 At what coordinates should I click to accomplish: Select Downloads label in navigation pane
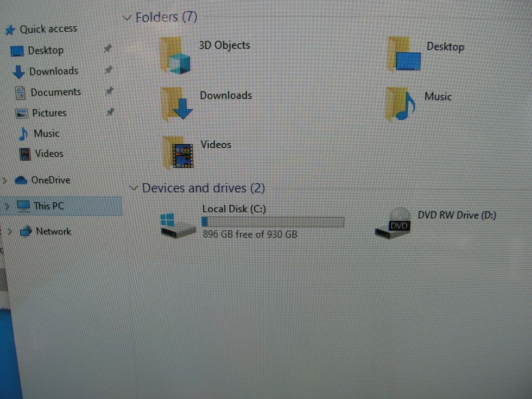coord(54,71)
